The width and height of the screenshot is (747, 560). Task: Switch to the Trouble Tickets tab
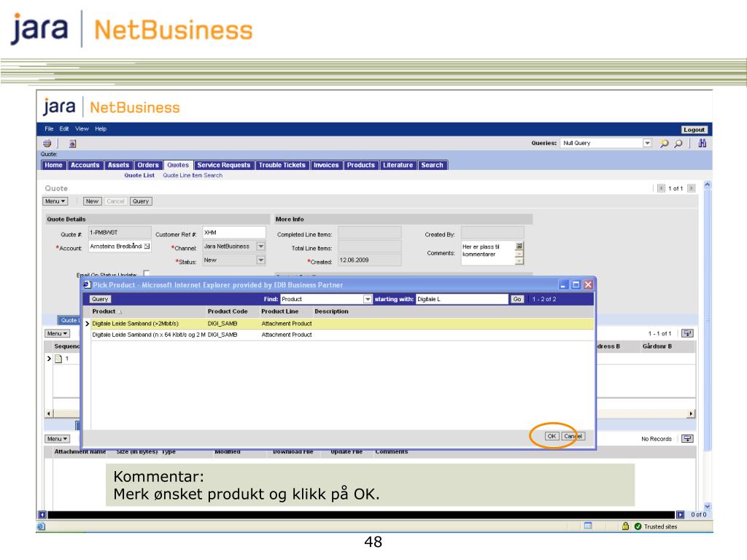pyautogui.click(x=282, y=166)
